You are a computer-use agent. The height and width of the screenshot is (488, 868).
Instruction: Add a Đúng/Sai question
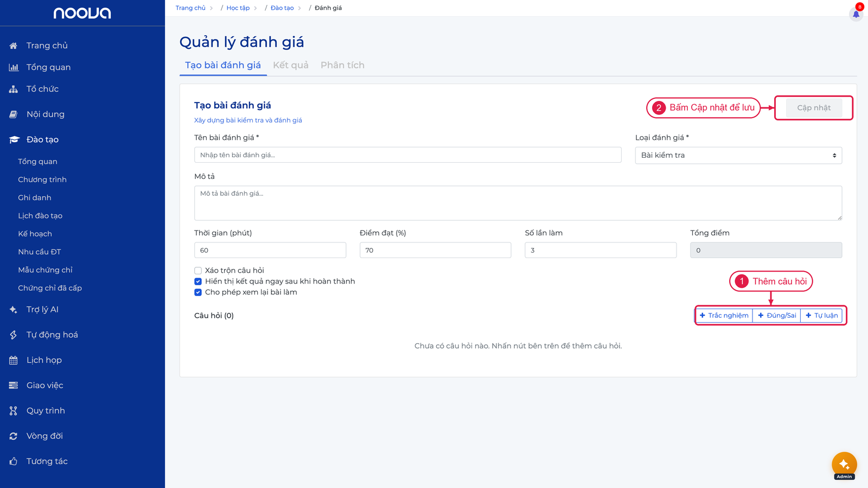pos(777,316)
